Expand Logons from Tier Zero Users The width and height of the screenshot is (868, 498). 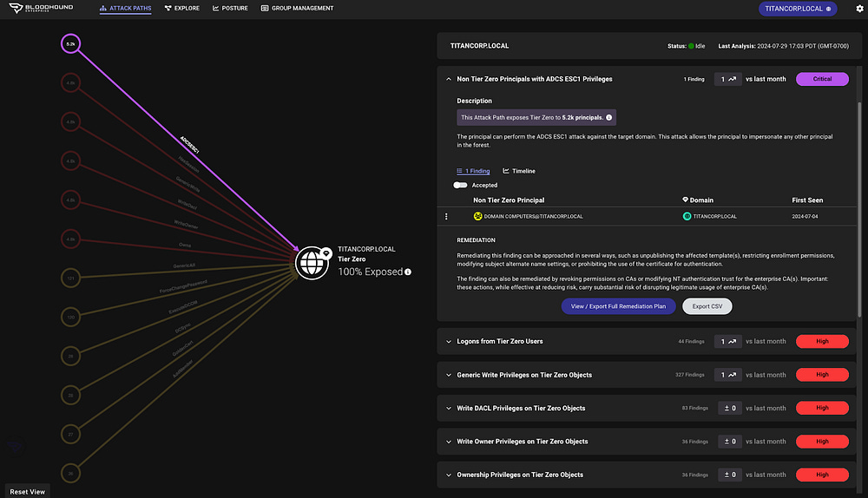click(449, 342)
